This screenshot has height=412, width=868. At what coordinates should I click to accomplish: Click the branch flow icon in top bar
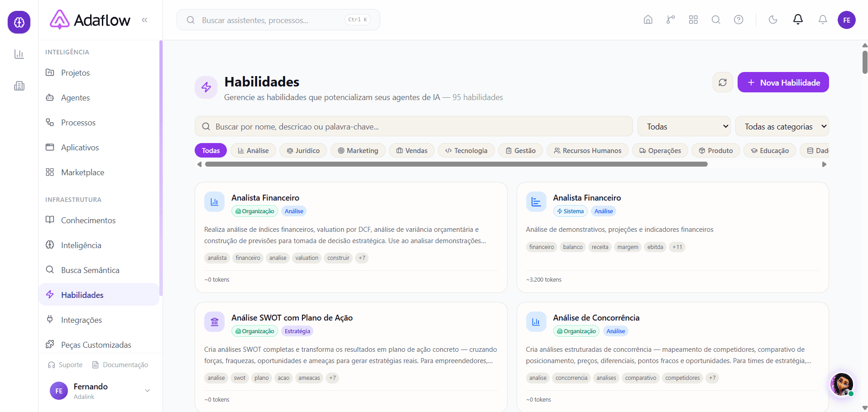pyautogui.click(x=671, y=20)
